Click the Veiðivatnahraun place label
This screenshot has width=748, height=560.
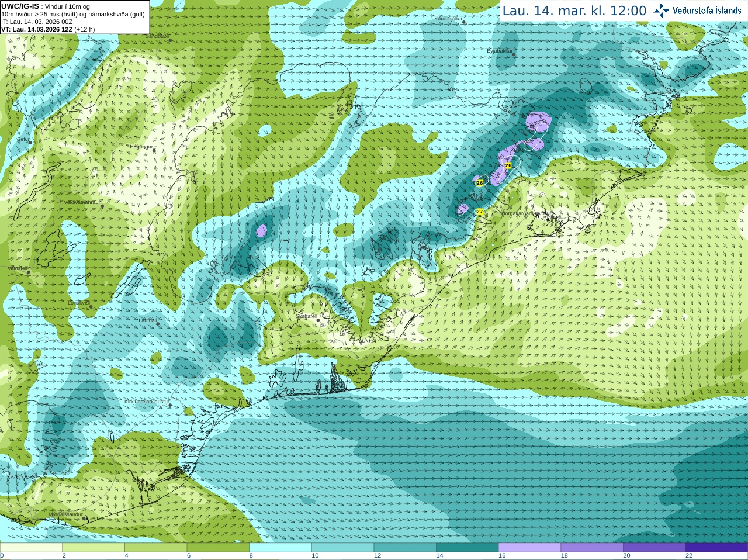pyautogui.click(x=82, y=202)
